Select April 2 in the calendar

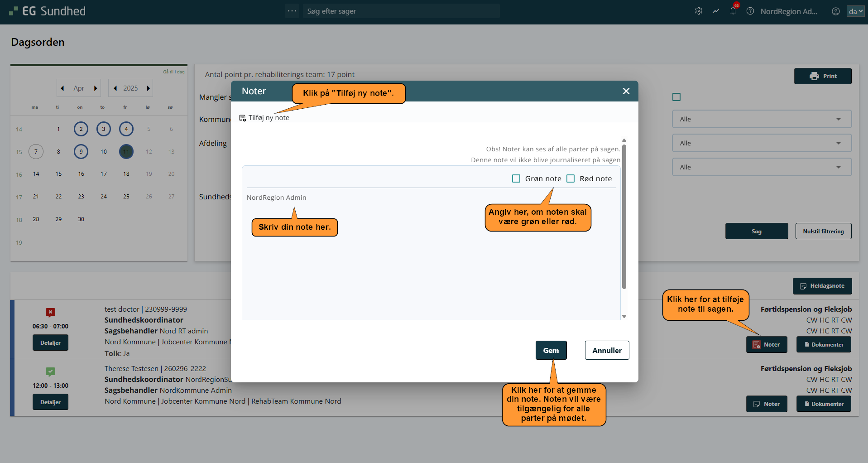(81, 129)
